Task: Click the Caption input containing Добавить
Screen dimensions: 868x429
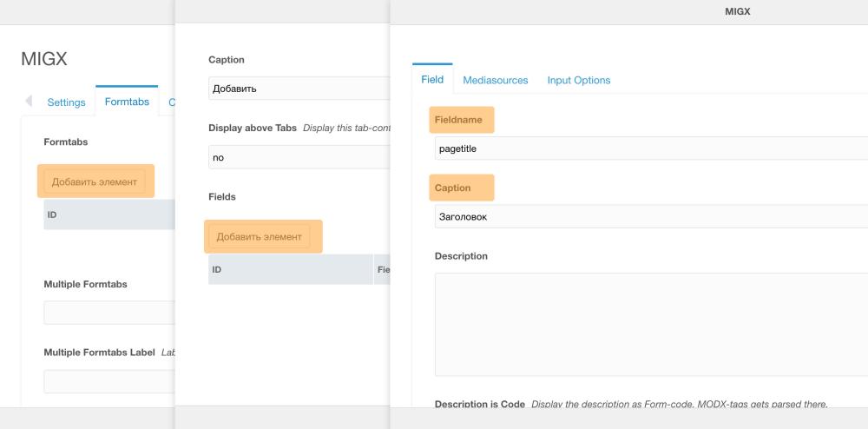Action: click(x=299, y=88)
